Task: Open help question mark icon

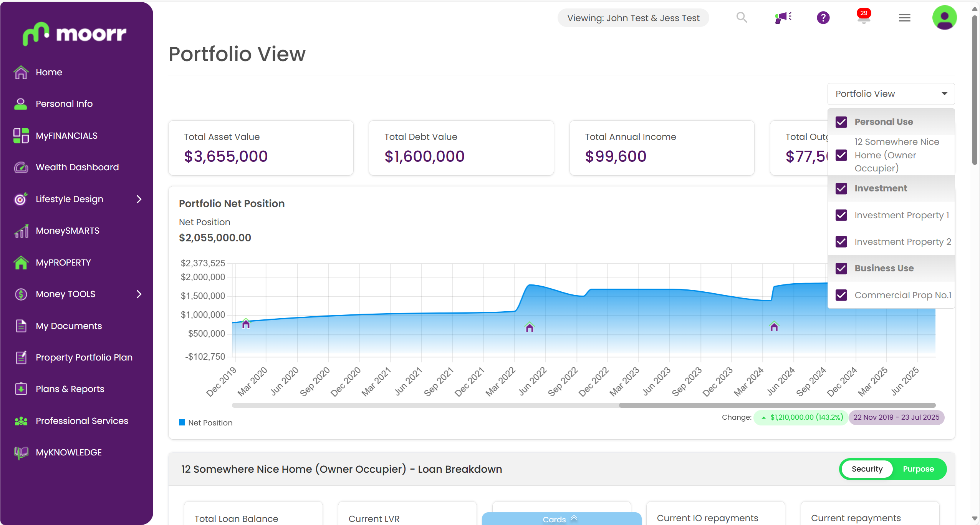Action: (x=823, y=18)
